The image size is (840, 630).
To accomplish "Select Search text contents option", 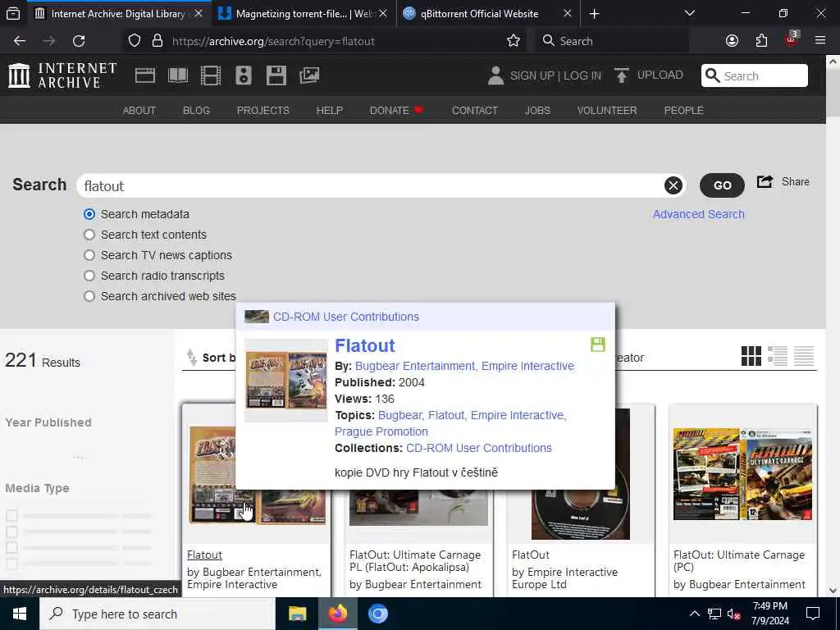I will point(89,235).
